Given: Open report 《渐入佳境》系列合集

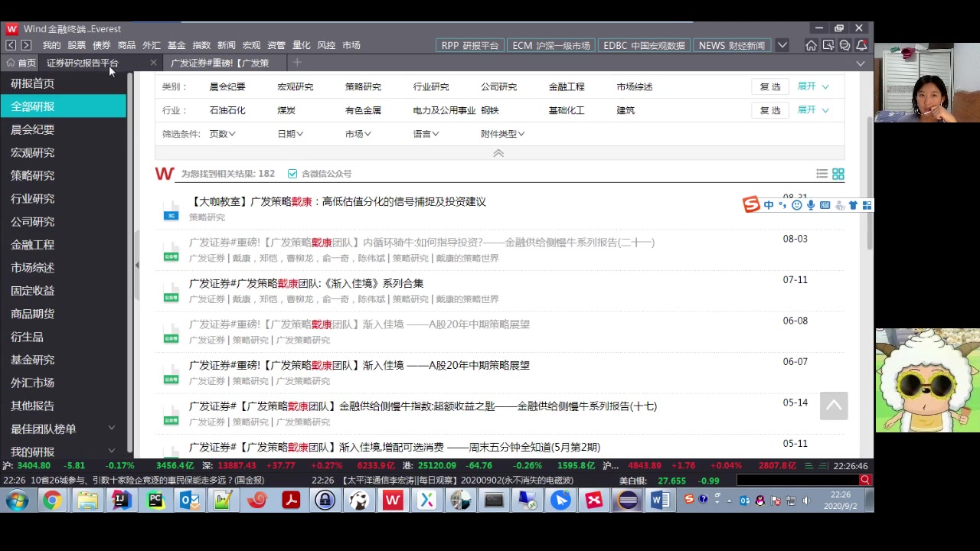Looking at the screenshot, I should 306,283.
